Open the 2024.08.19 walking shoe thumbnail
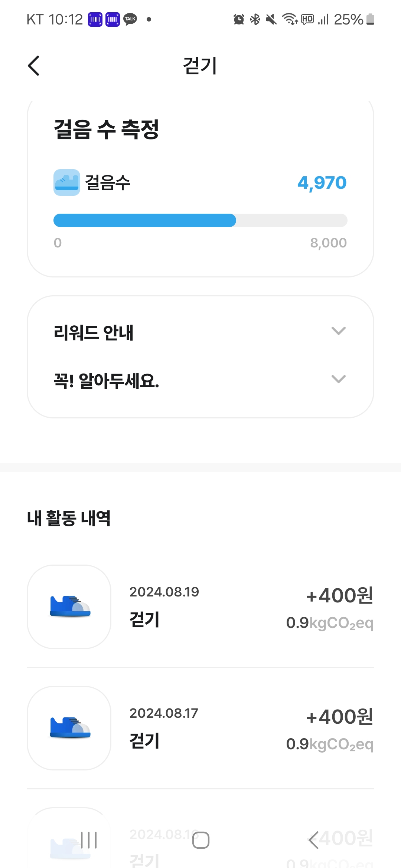The width and height of the screenshot is (401, 868). (69, 607)
